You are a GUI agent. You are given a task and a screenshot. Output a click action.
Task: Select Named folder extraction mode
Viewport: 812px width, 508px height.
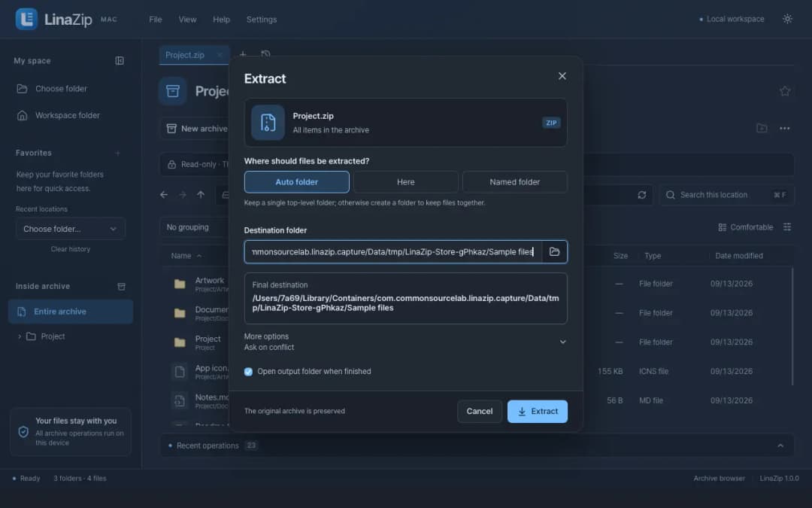pyautogui.click(x=514, y=182)
